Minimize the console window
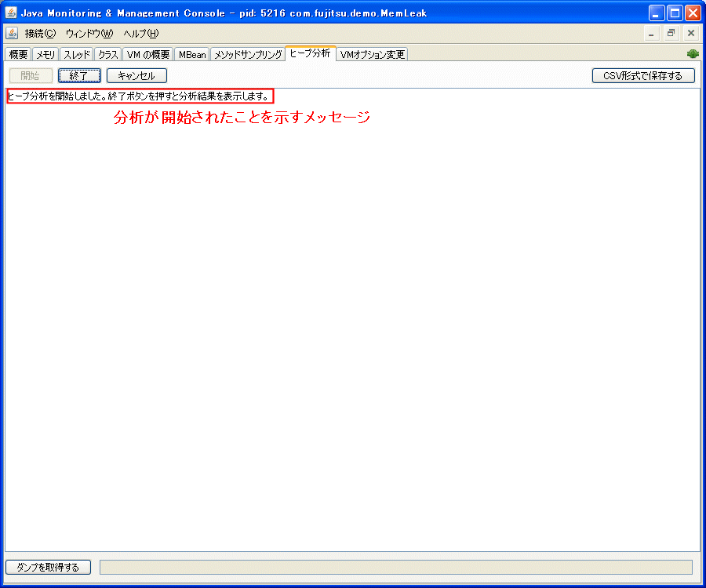Viewport: 706px width, 588px height. coord(657,13)
